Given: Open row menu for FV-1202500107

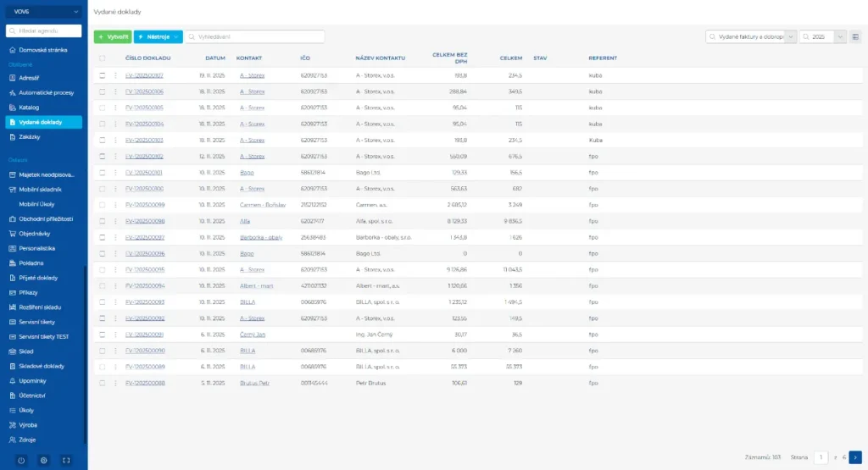Looking at the screenshot, I should pos(116,75).
